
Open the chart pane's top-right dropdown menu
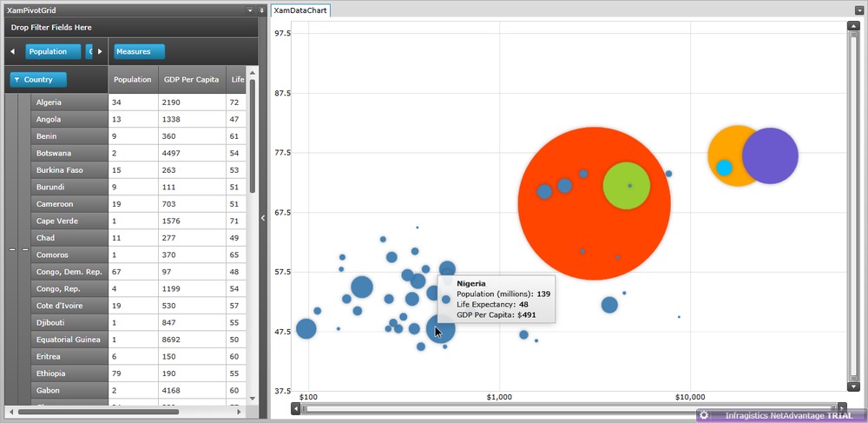(859, 10)
